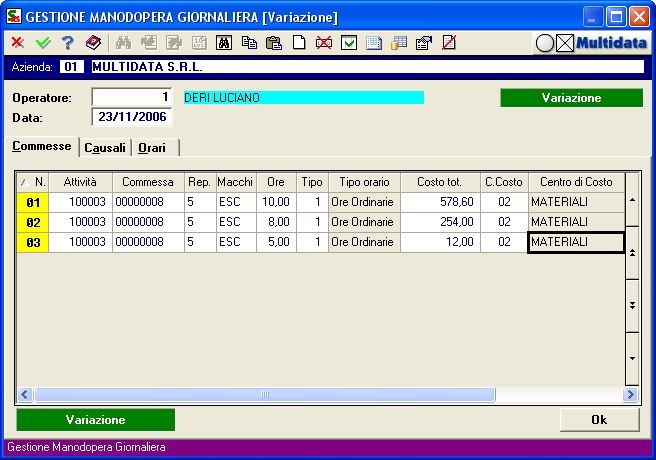Image resolution: width=656 pixels, height=460 pixels.
Task: Select row header 01 in the grid
Action: (x=33, y=202)
